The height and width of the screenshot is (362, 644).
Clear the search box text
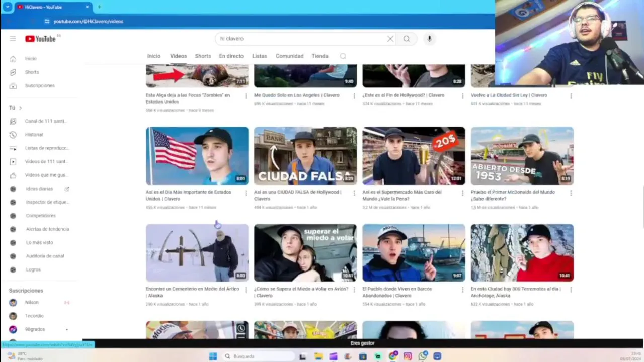coord(390,39)
